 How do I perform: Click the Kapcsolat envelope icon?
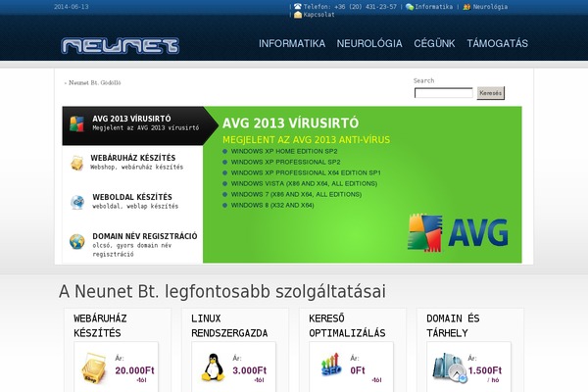pos(298,15)
